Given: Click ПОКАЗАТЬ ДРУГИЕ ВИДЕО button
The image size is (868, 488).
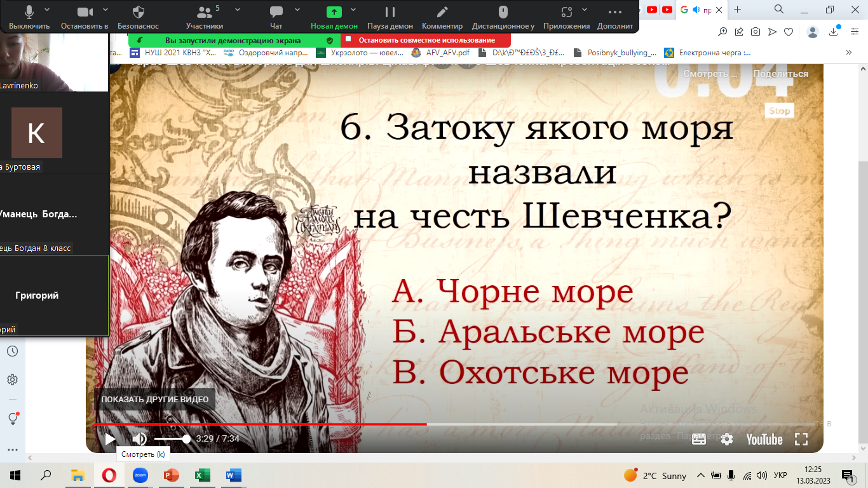Looking at the screenshot, I should [155, 400].
